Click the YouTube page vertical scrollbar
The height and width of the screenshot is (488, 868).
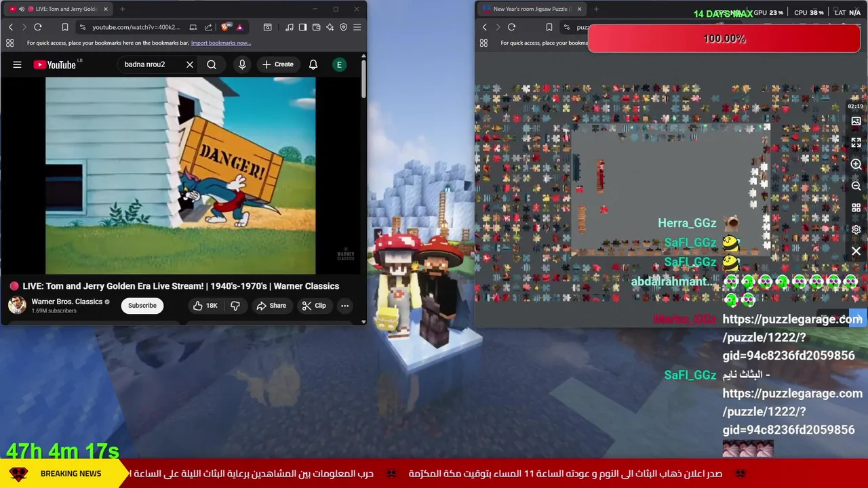click(x=363, y=78)
